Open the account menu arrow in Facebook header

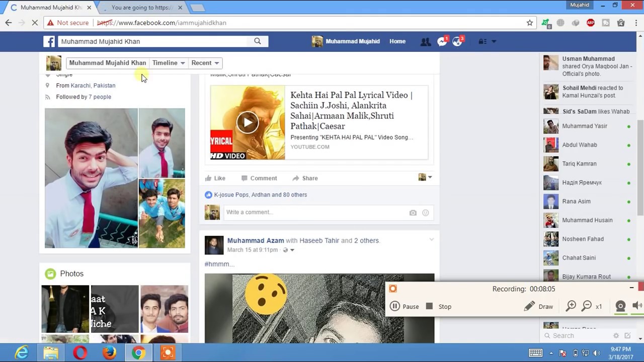pyautogui.click(x=494, y=42)
